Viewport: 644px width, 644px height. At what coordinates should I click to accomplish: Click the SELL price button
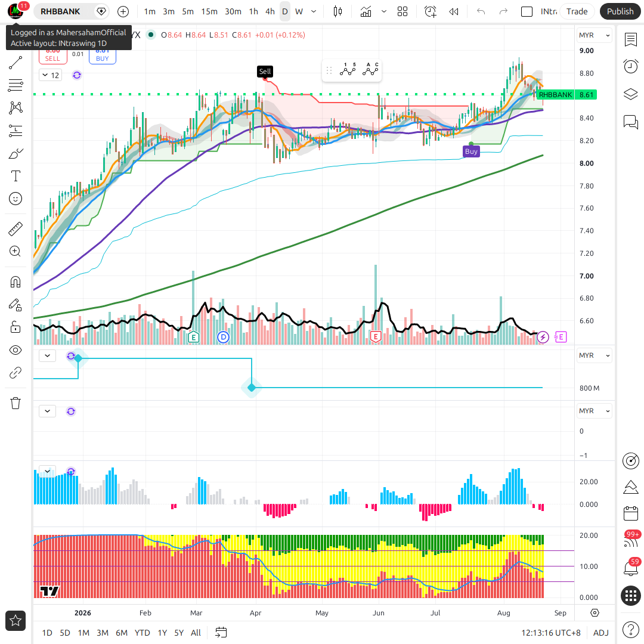[52, 56]
